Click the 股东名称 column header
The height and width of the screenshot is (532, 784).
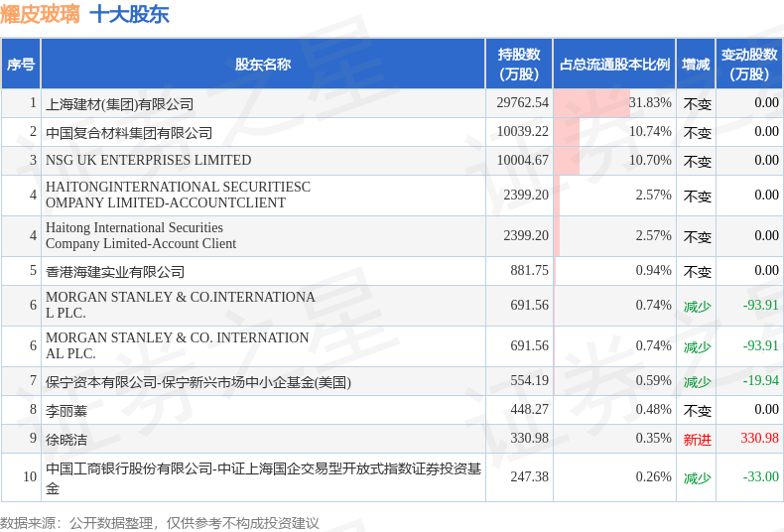(x=263, y=64)
